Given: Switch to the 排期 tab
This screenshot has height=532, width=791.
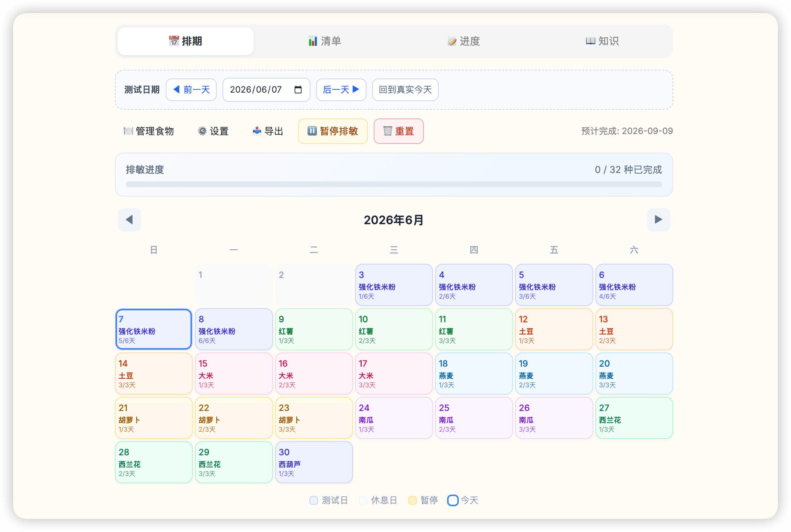Looking at the screenshot, I should [185, 41].
